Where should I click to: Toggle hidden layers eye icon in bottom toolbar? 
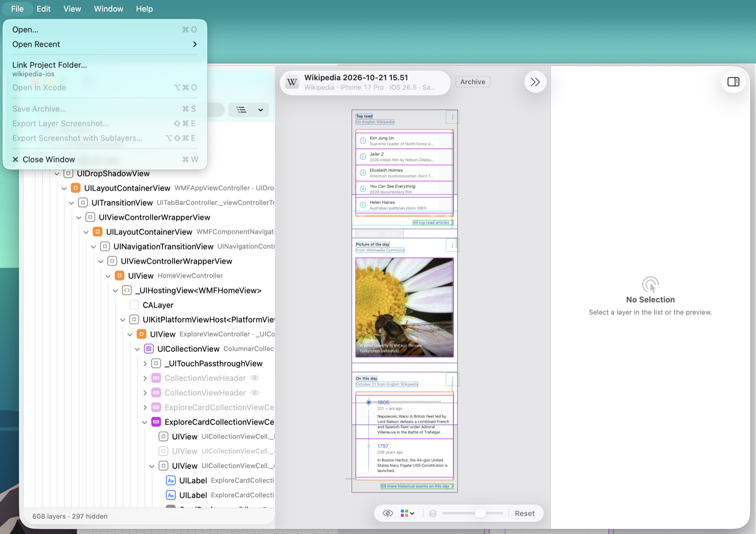click(388, 513)
